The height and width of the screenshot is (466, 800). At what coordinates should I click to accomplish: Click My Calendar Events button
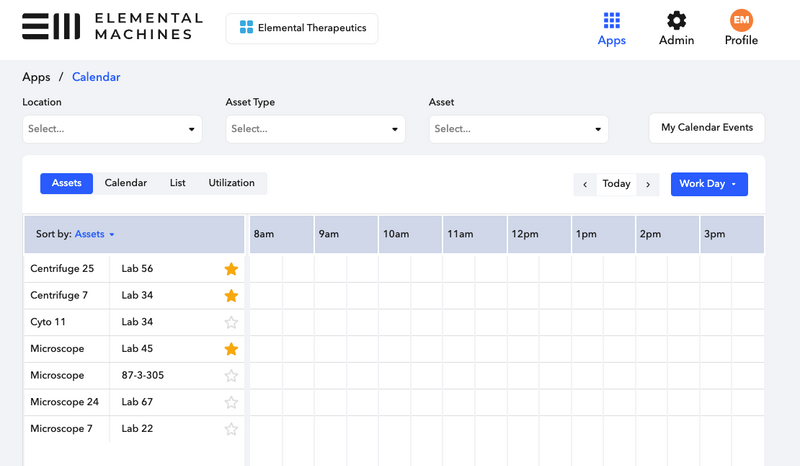pyautogui.click(x=707, y=128)
